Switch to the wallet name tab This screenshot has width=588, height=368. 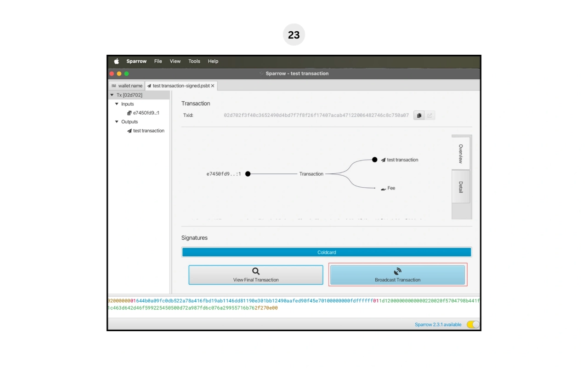tap(127, 86)
